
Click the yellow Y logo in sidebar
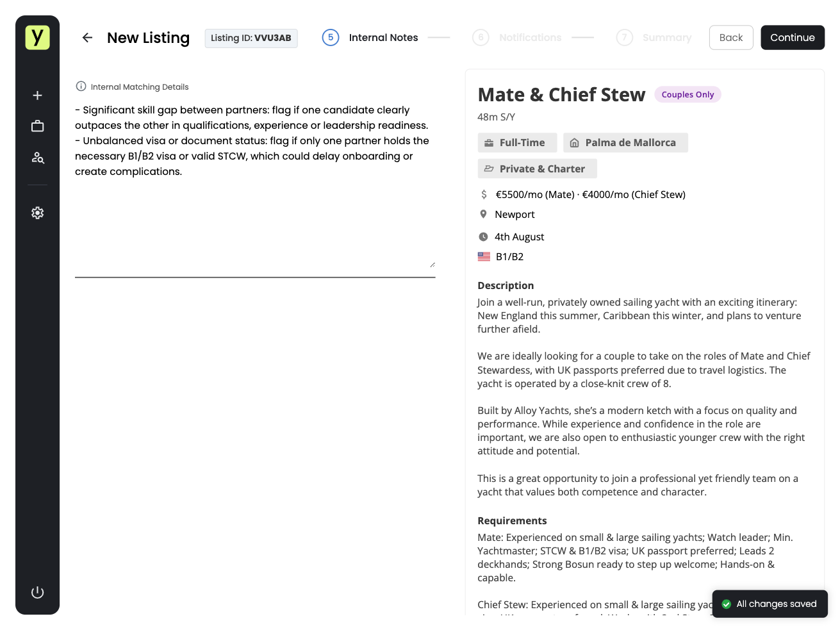[37, 37]
